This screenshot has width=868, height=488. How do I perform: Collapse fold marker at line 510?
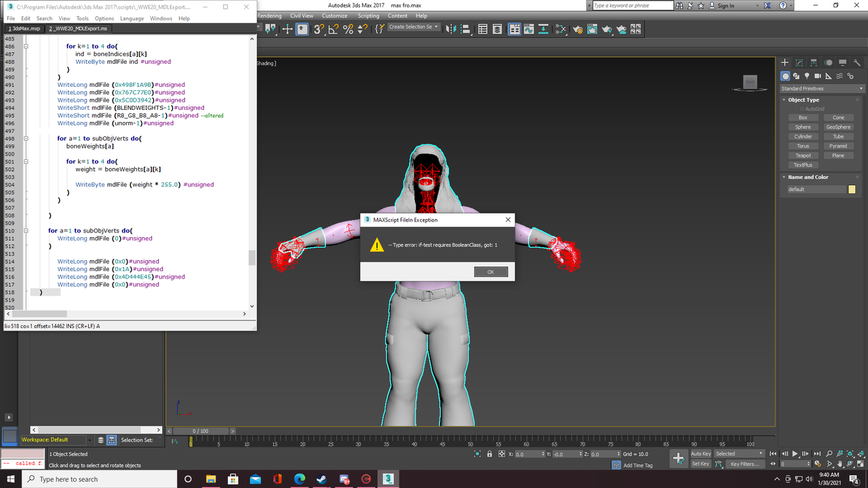coord(26,230)
